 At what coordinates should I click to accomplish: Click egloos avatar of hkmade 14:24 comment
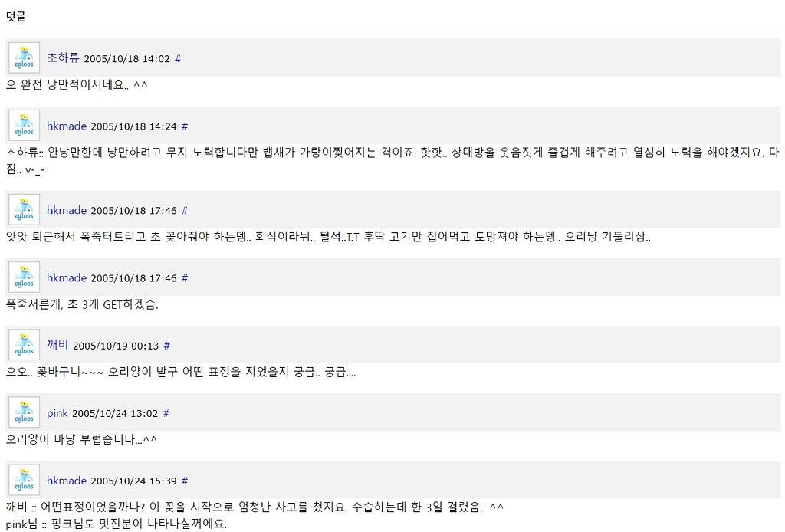click(x=24, y=126)
